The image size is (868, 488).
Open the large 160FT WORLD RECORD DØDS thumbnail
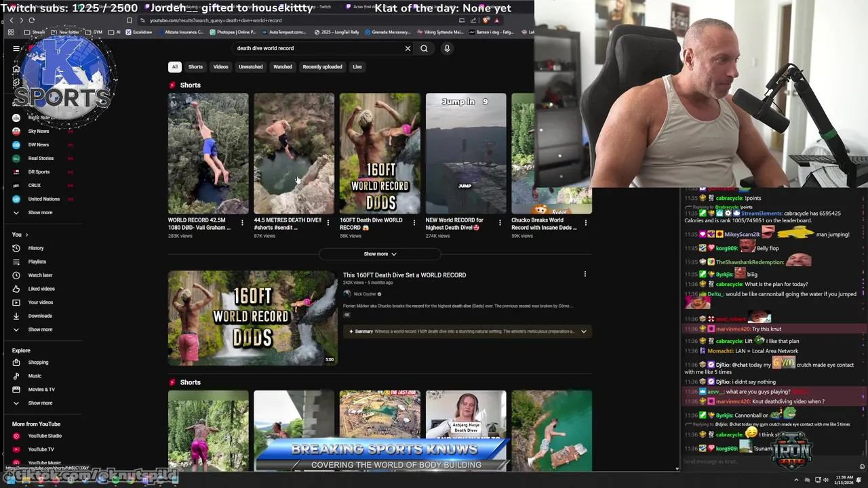coord(252,318)
